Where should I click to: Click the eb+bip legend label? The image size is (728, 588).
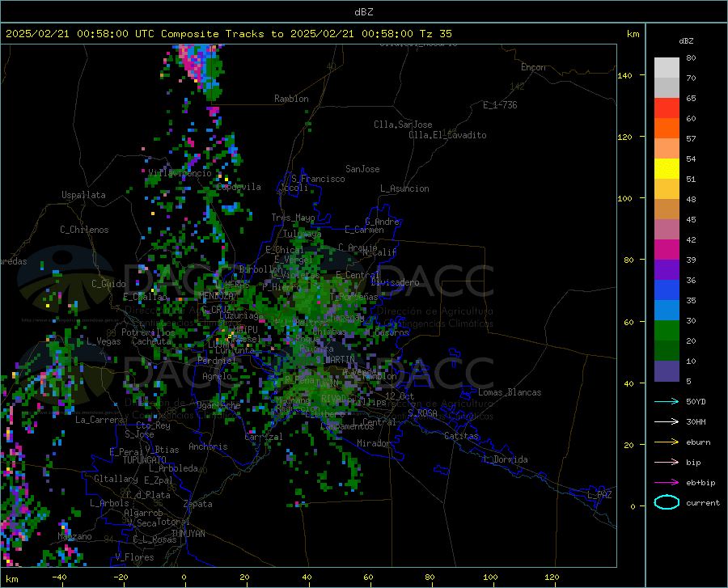pyautogui.click(x=700, y=483)
